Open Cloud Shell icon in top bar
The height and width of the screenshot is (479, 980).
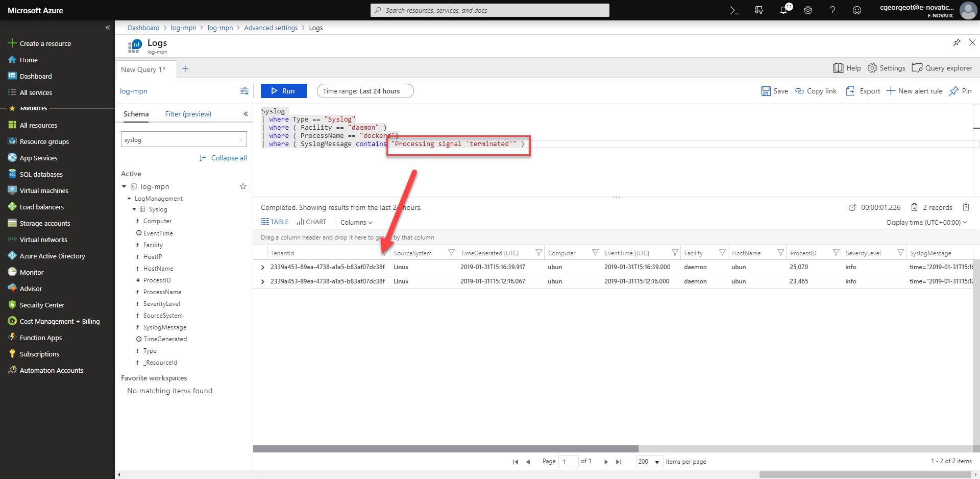click(x=734, y=10)
